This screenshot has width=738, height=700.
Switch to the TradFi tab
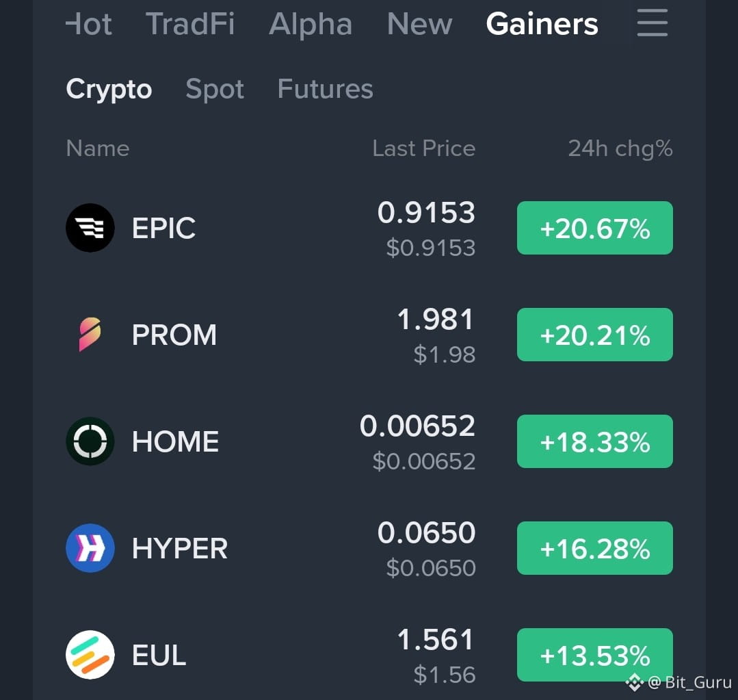[x=189, y=23]
